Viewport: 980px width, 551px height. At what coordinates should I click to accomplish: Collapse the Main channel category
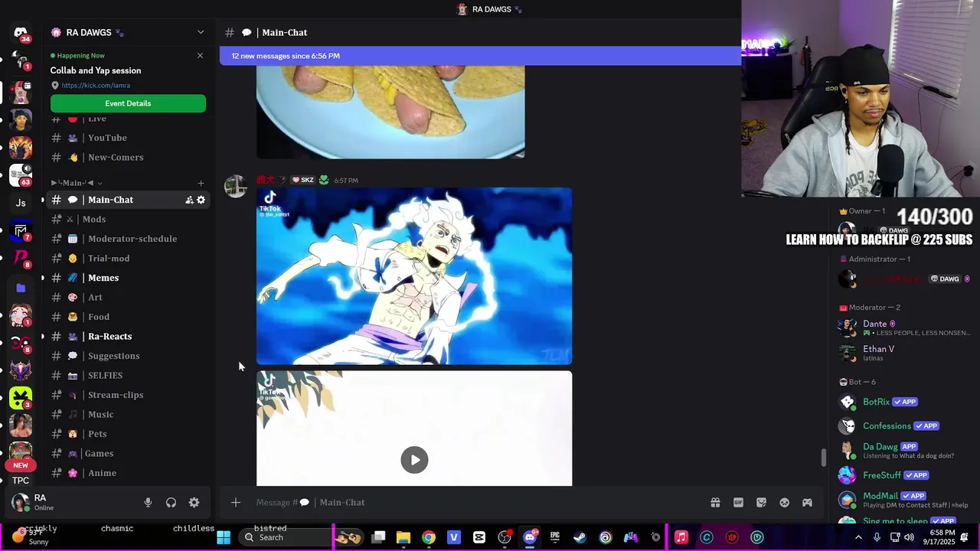pyautogui.click(x=76, y=183)
